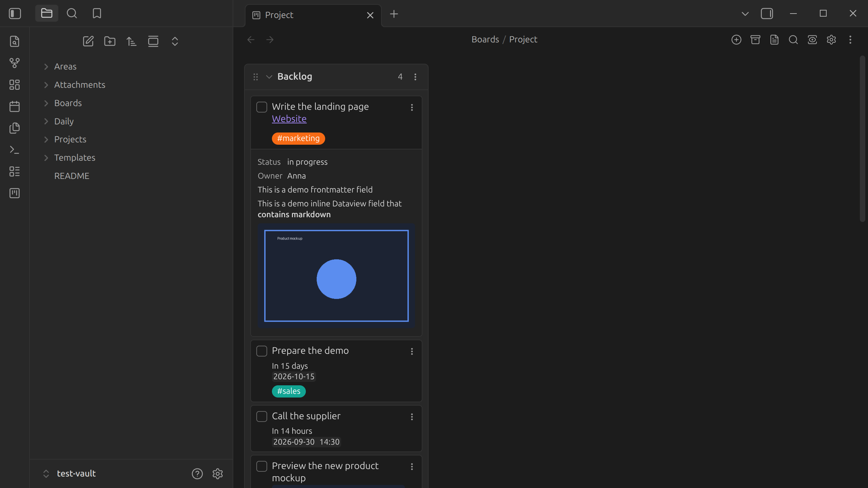Check 'Preview the new product mockup' checkbox
The height and width of the screenshot is (488, 868).
coord(262,466)
